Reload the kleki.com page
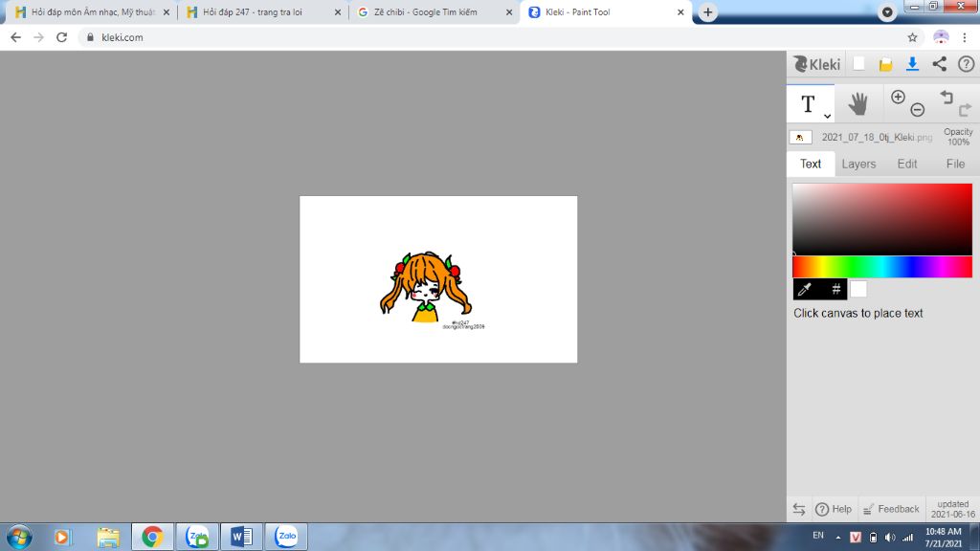 point(61,37)
